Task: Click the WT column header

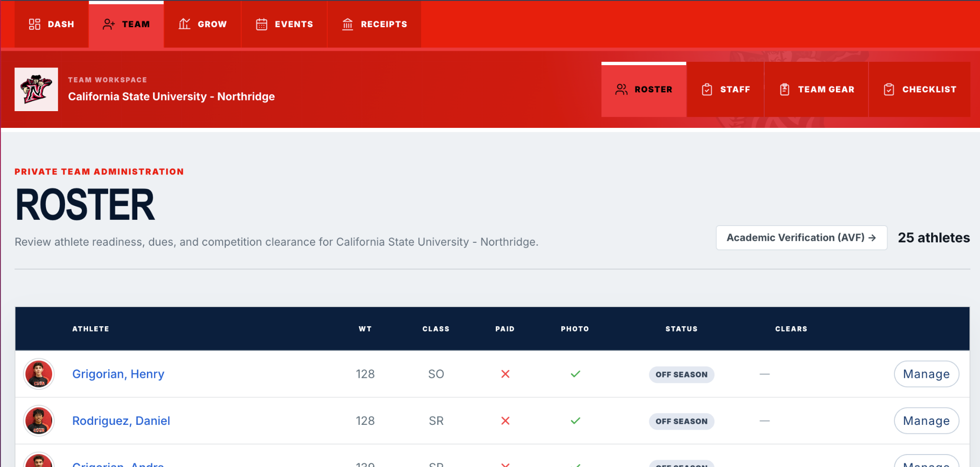Action: click(365, 329)
